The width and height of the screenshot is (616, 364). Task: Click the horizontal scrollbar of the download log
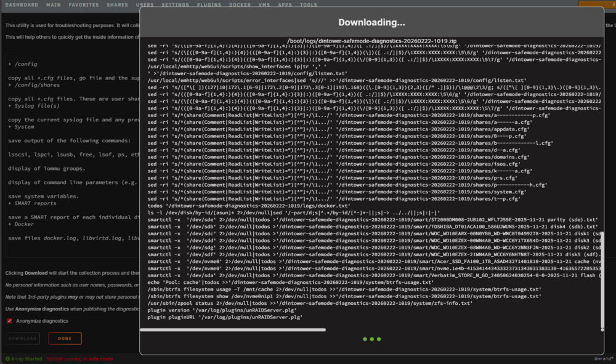(233, 330)
